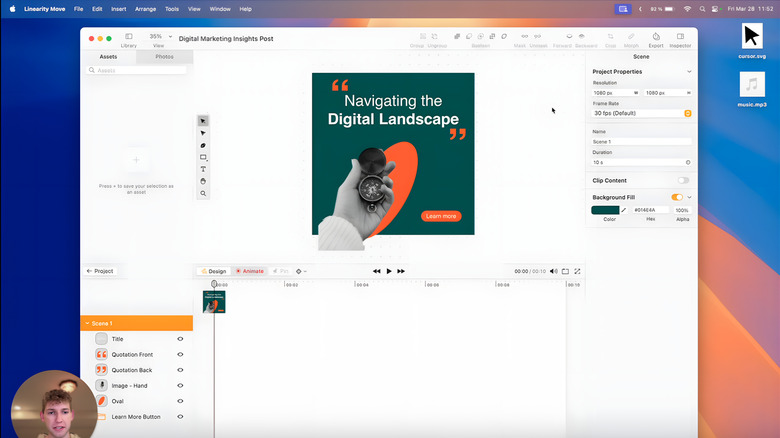Viewport: 780px width, 438px height.
Task: Open the Arrange menu
Action: pos(145,8)
